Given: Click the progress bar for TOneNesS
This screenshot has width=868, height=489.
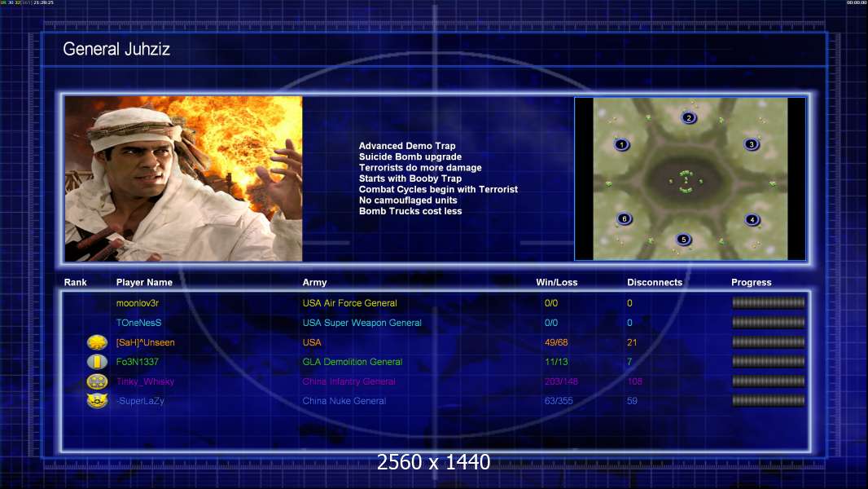Looking at the screenshot, I should pos(769,322).
